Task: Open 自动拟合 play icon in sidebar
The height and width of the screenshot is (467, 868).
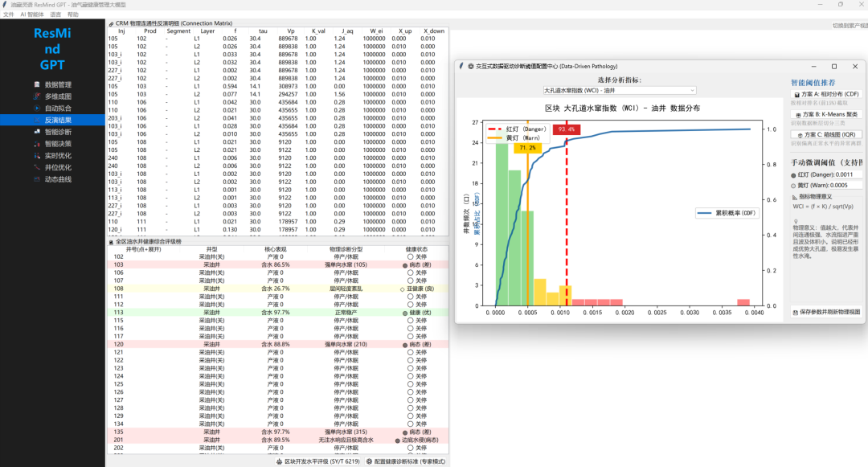Action: pos(37,109)
